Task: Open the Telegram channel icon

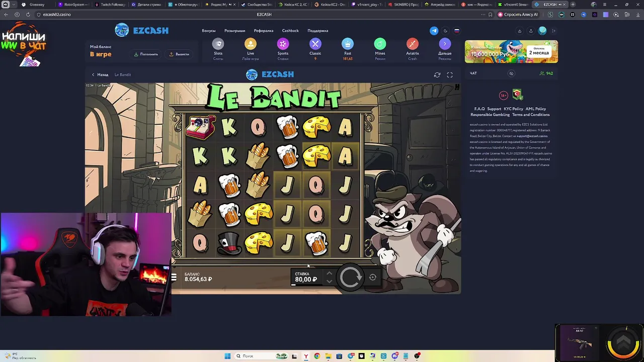Action: (x=434, y=31)
